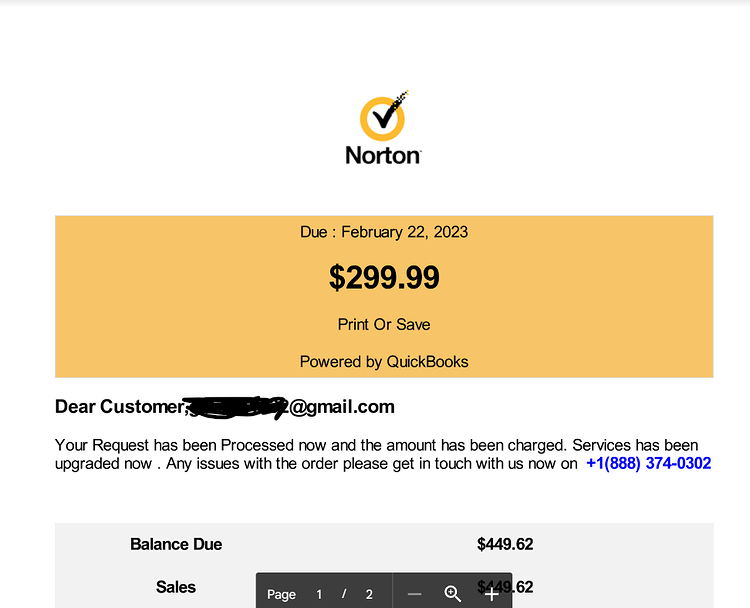Click the Norton wordmark under the logo
The image size is (750, 608).
pos(383,155)
